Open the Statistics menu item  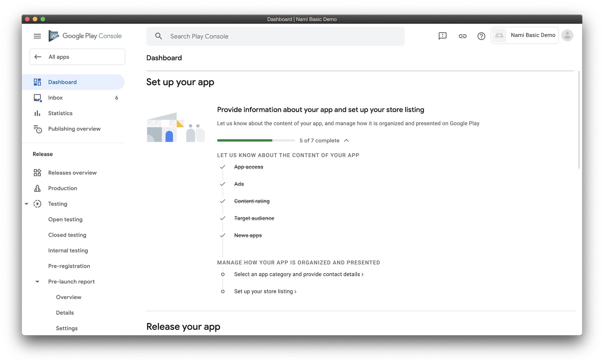[x=60, y=113]
